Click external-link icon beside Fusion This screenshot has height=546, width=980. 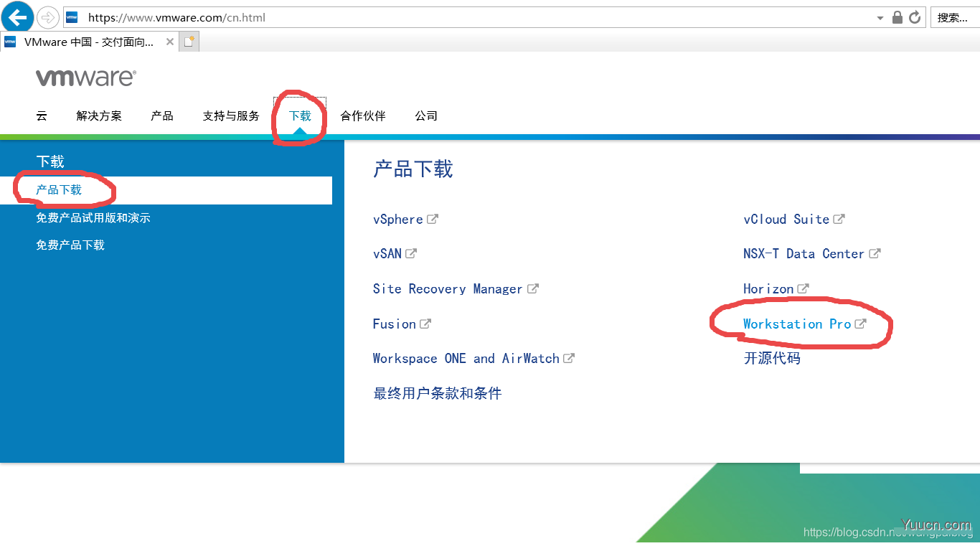425,324
